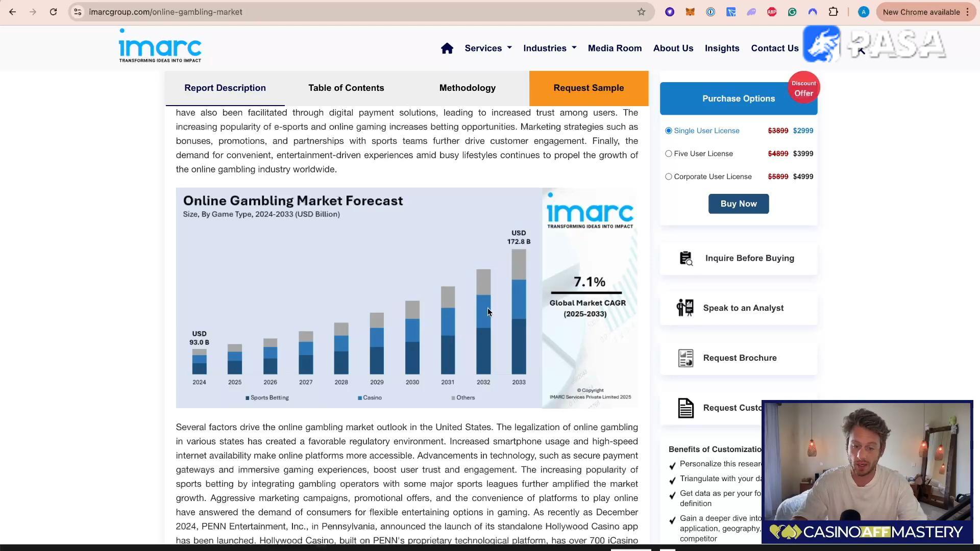The width and height of the screenshot is (980, 551).
Task: Go forward using the browser forward arrow
Action: tap(33, 12)
